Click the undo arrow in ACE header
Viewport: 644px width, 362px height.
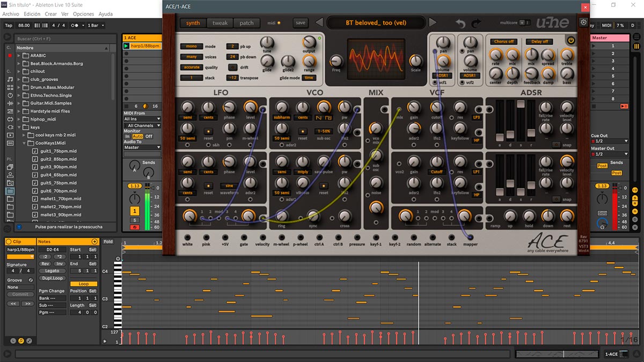tap(460, 23)
